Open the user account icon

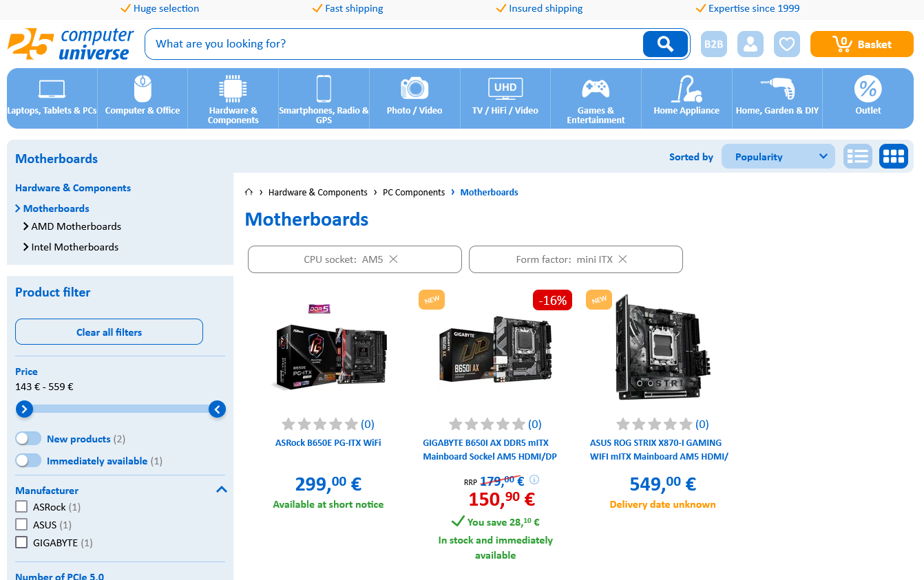(x=750, y=44)
